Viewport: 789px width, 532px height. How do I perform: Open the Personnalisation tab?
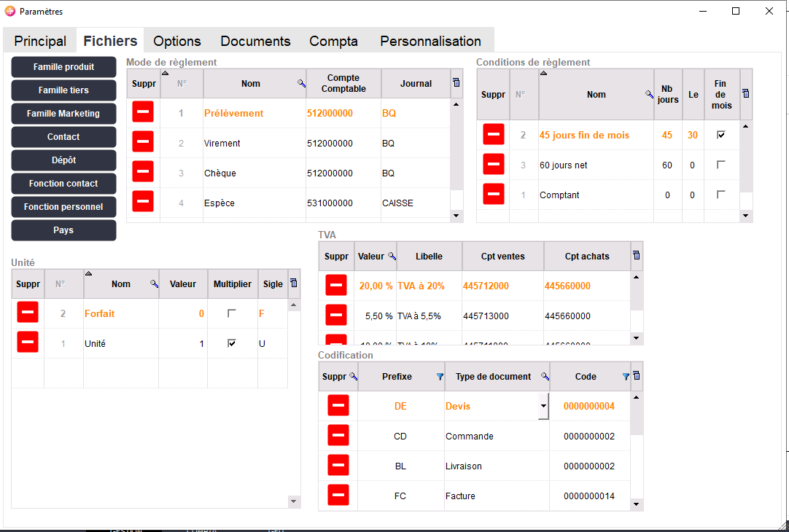click(430, 42)
